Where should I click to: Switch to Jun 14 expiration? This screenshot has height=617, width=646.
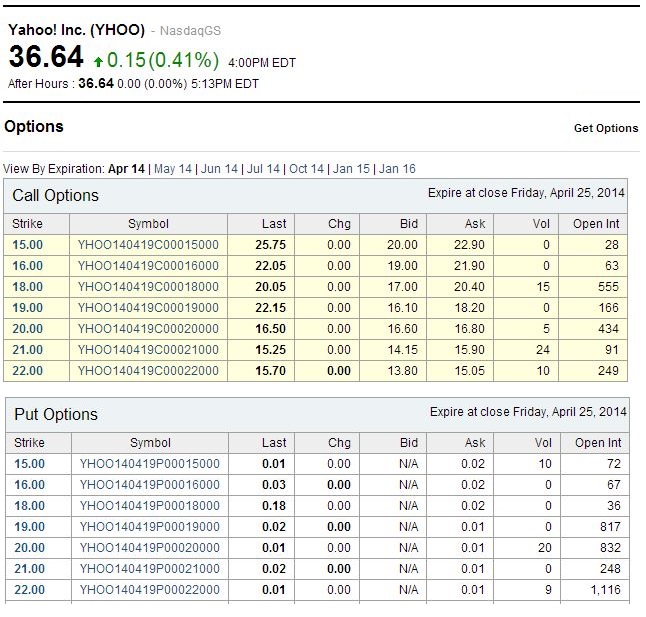219,169
